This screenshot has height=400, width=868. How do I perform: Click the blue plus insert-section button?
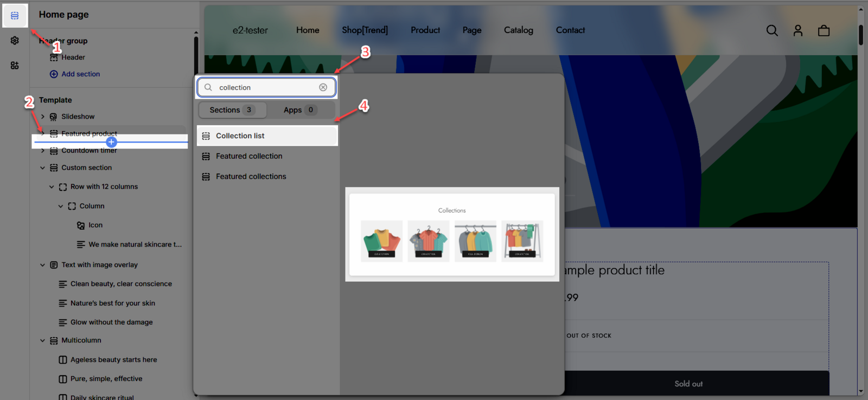[111, 142]
